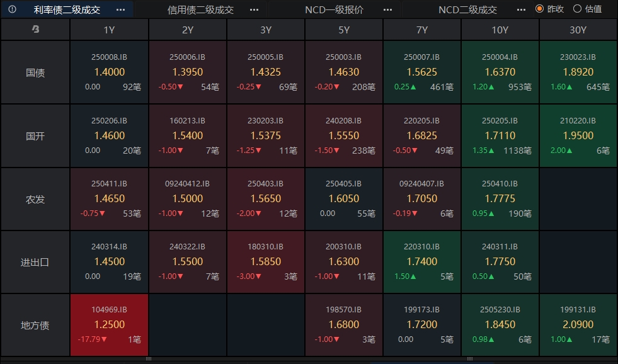The width and height of the screenshot is (618, 364).
Task: Switch to the 利率债二级成交 tab
Action: tap(67, 10)
